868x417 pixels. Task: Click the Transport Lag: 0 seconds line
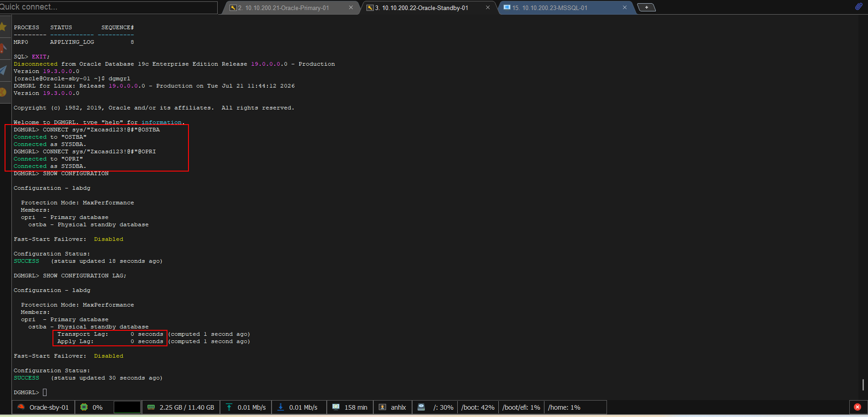coord(153,334)
